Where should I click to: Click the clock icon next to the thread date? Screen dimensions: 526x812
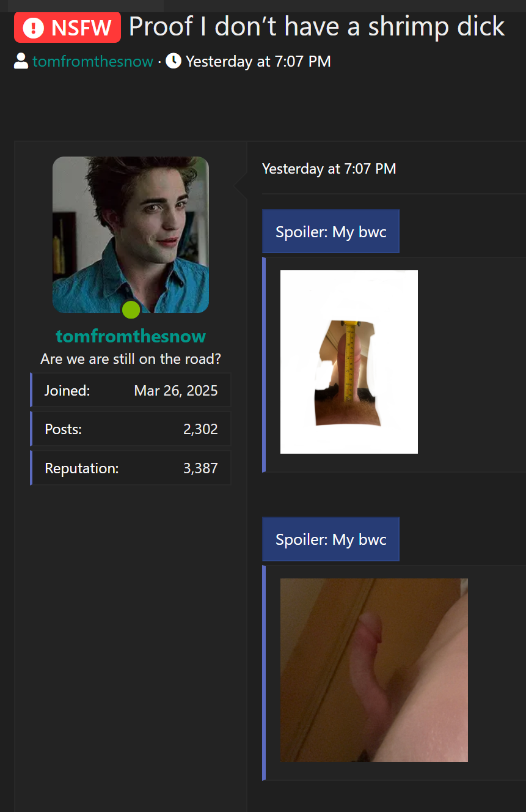tap(174, 61)
